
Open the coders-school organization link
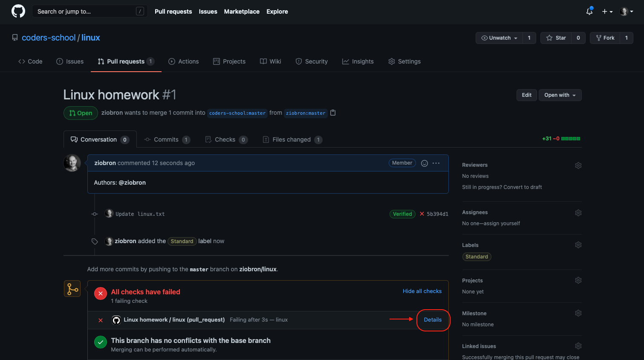(x=49, y=38)
